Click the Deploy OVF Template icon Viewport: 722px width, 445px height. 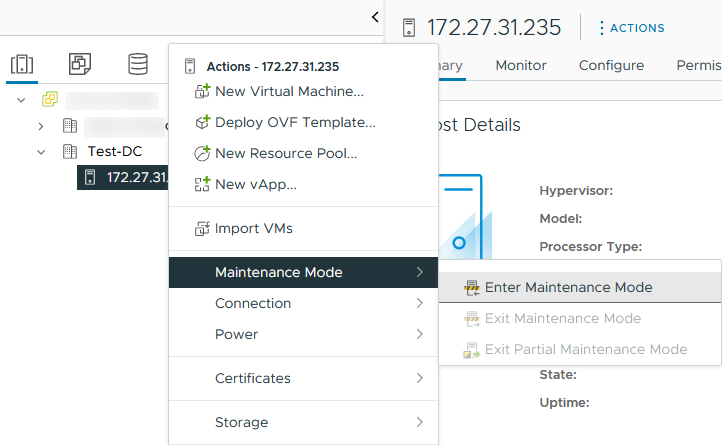coord(202,122)
